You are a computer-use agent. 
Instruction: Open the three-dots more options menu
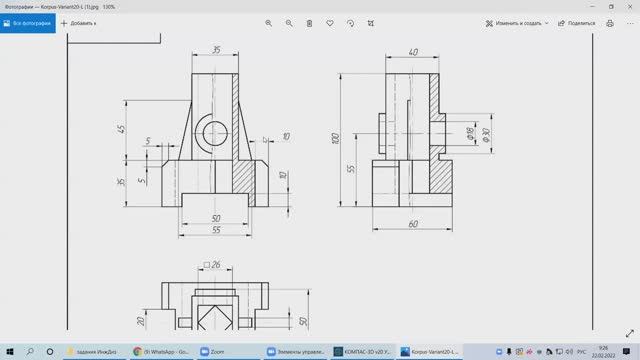click(630, 23)
